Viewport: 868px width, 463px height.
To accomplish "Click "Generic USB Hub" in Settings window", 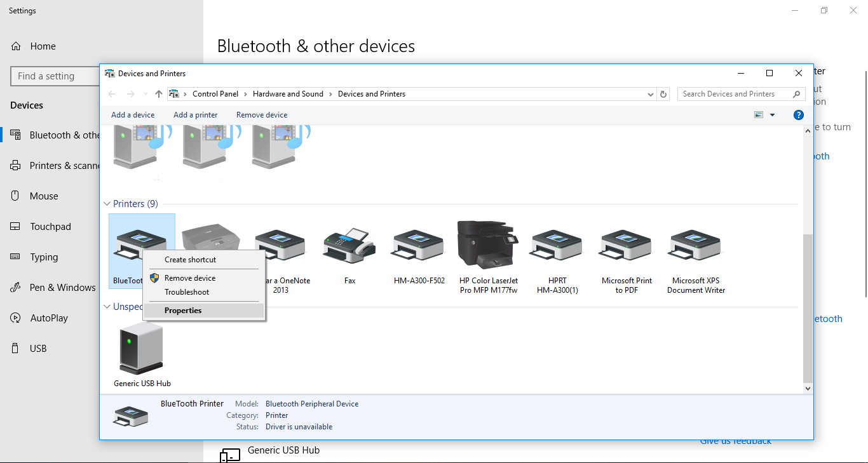I will [x=283, y=450].
